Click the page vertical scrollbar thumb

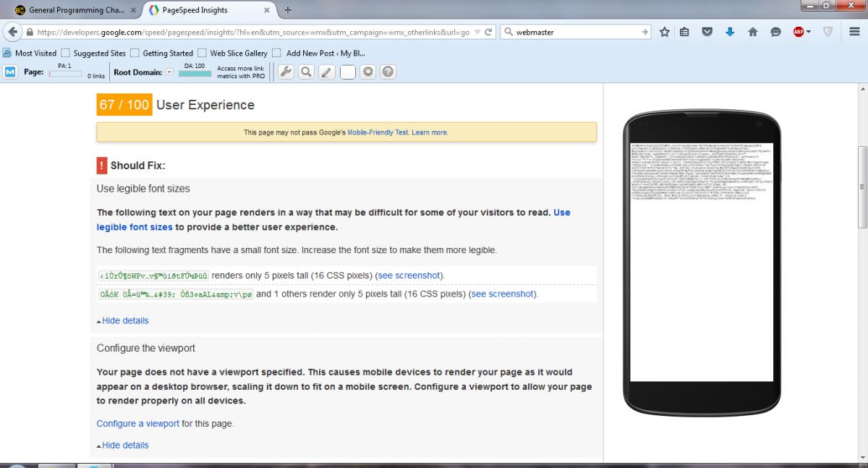tap(861, 187)
